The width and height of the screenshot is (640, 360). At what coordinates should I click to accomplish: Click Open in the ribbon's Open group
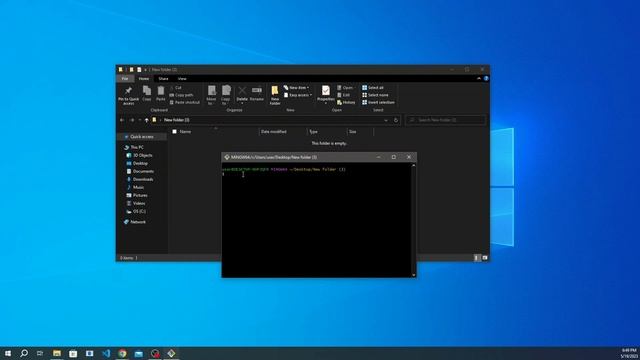345,88
